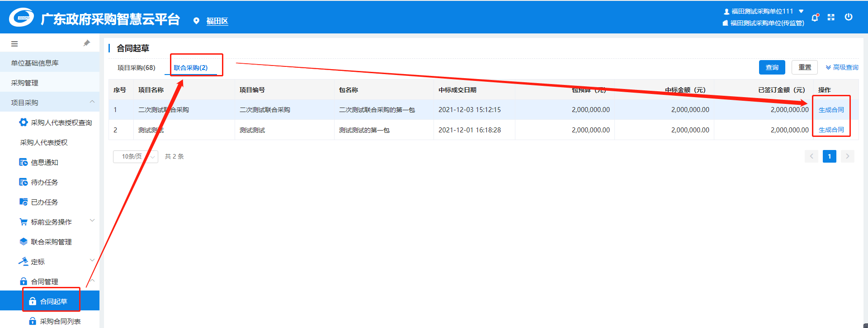Click 生成合同 for 二次测试联合采购 row
The width and height of the screenshot is (868, 328).
(x=831, y=110)
